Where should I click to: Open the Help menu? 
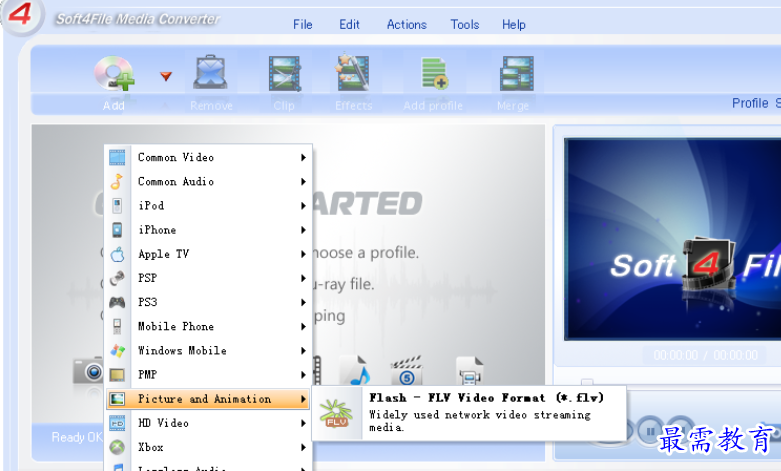click(514, 24)
